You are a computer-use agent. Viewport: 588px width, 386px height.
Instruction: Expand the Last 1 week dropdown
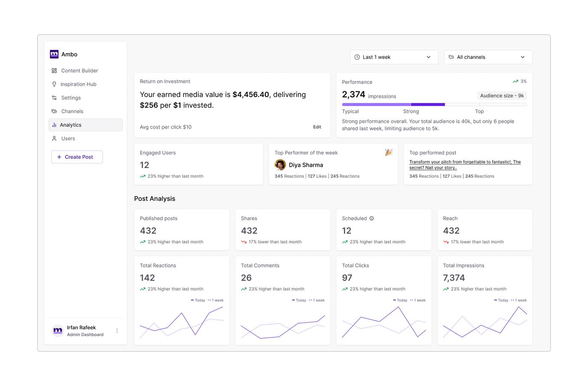tap(394, 57)
